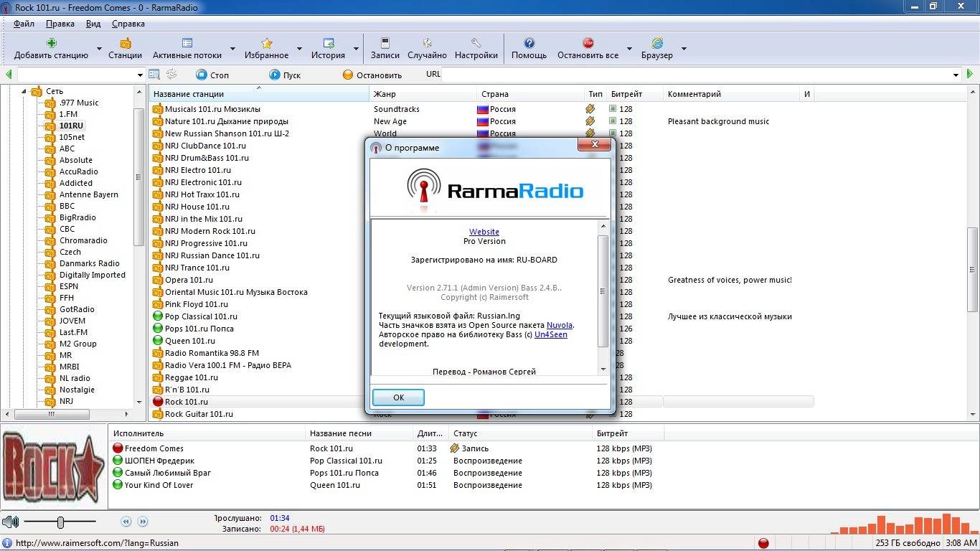Close the О программе dialog
Image resolution: width=980 pixels, height=551 pixels.
coord(595,146)
